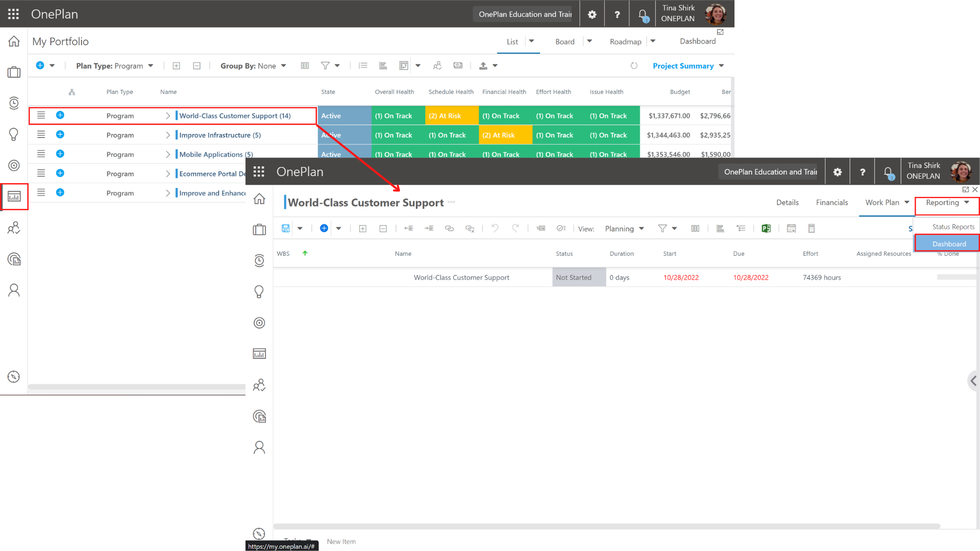Open the Reporting tab menu
This screenshot has width=980, height=551.
click(947, 203)
